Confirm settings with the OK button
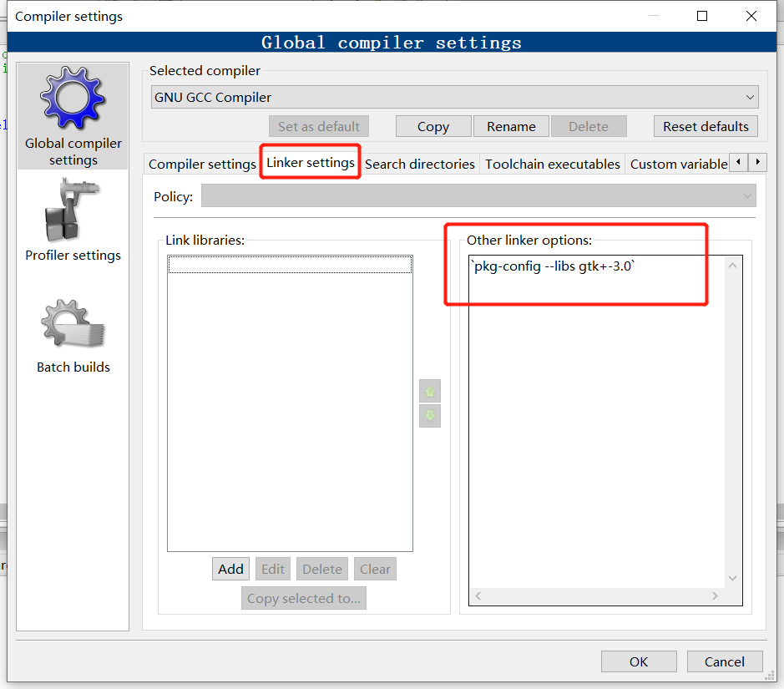Image resolution: width=784 pixels, height=689 pixels. point(639,661)
